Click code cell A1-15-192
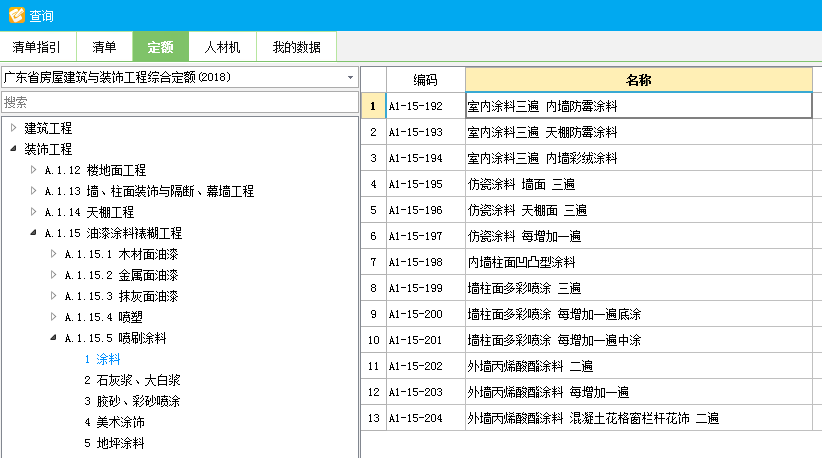The width and height of the screenshot is (822, 458). (425, 106)
